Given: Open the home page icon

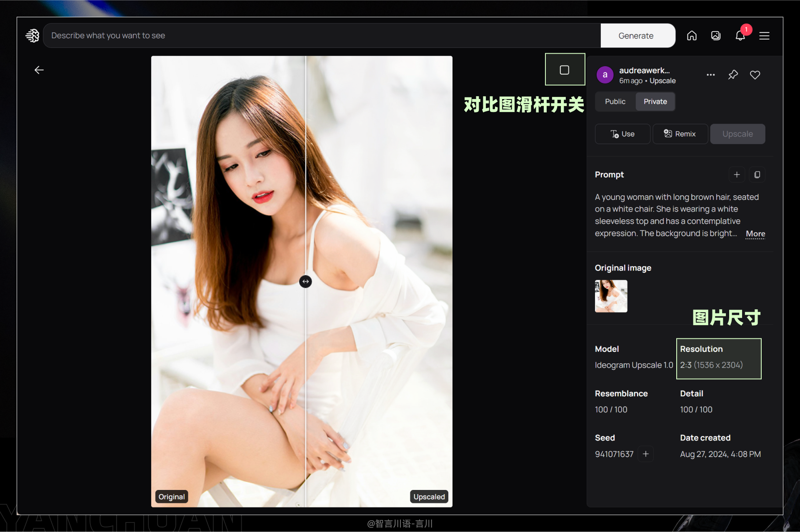Looking at the screenshot, I should [x=692, y=36].
